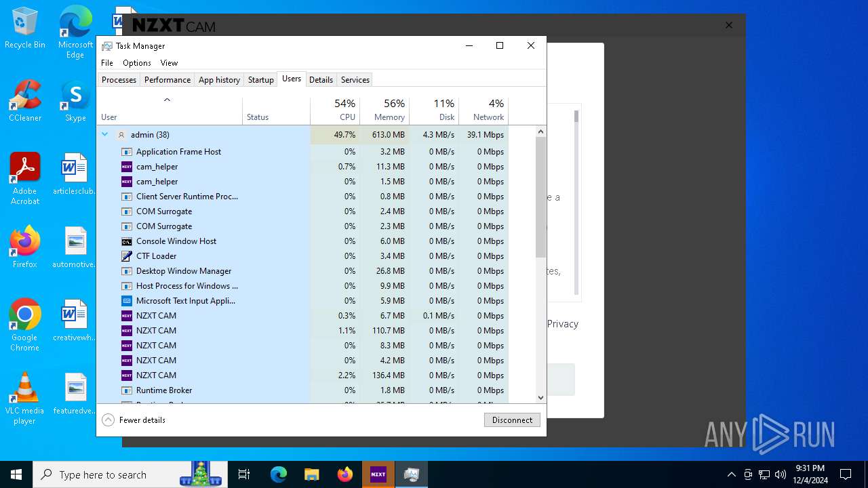Open articlesclub Word document on desktop
Viewport: 868px width, 488px height.
pos(75,175)
